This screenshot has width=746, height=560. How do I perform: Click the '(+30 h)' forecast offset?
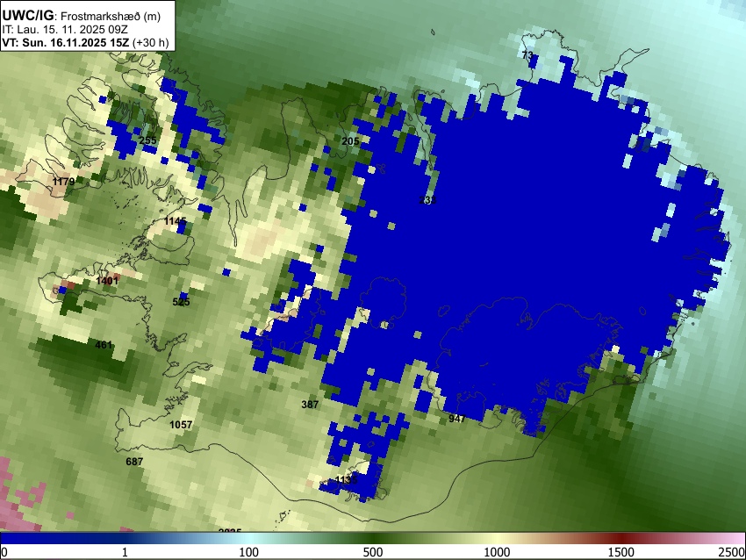click(x=150, y=42)
